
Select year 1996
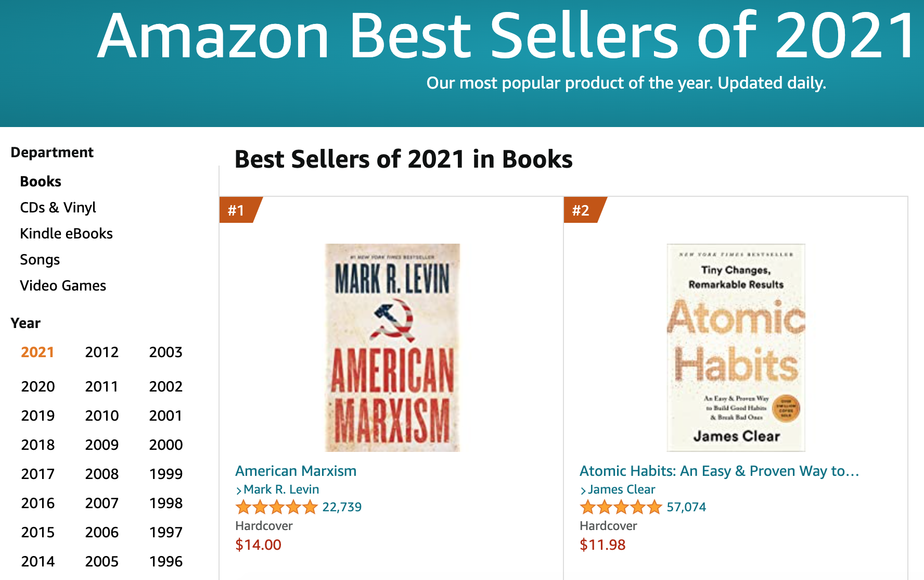point(165,562)
